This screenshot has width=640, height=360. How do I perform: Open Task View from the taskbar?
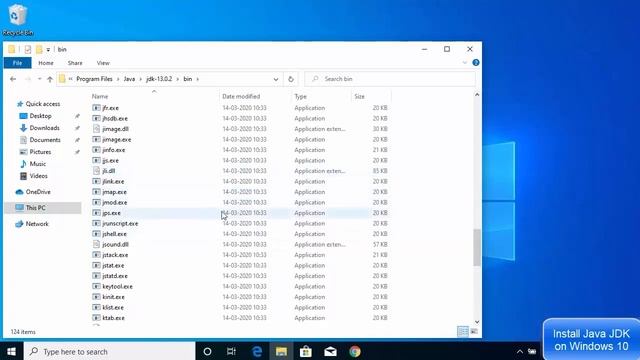click(x=231, y=351)
